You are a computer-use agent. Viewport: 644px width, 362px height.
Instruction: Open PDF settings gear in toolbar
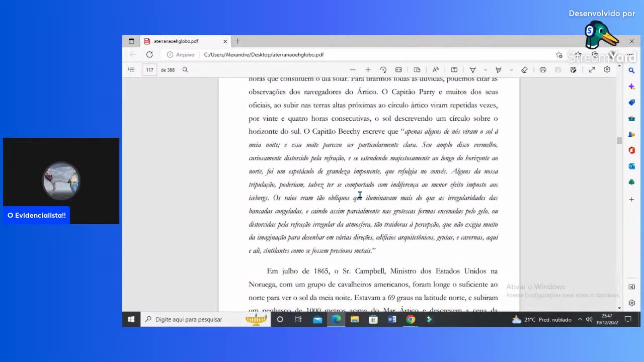[607, 70]
